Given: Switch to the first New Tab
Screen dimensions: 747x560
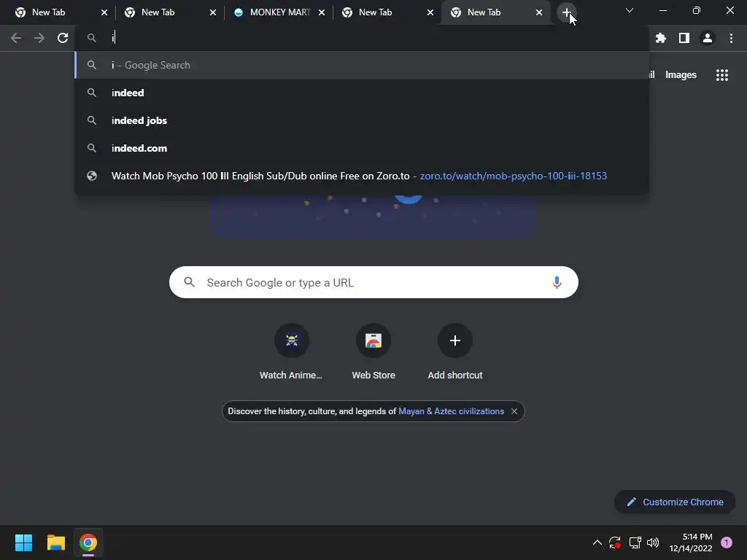Looking at the screenshot, I should click(55, 12).
